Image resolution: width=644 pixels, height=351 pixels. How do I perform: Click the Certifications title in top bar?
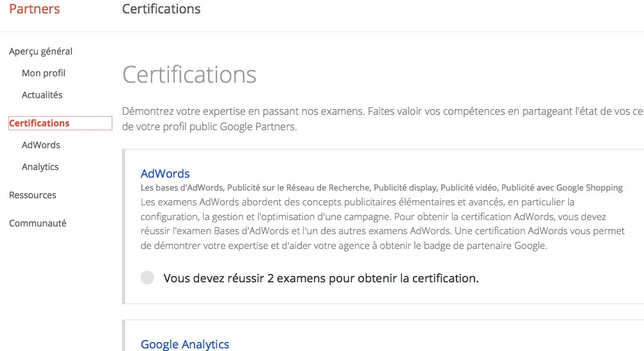[x=161, y=9]
